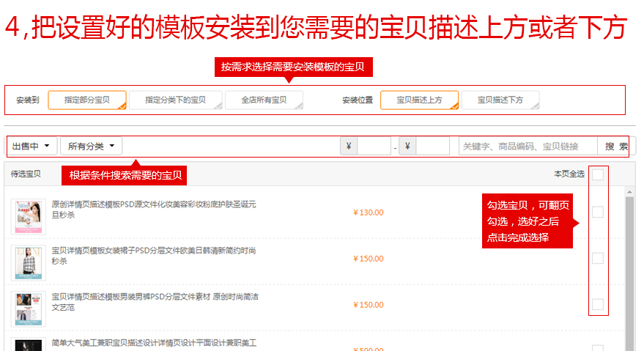Click item title 宝贝详情页描述模板男装男裤PSD

155,302
